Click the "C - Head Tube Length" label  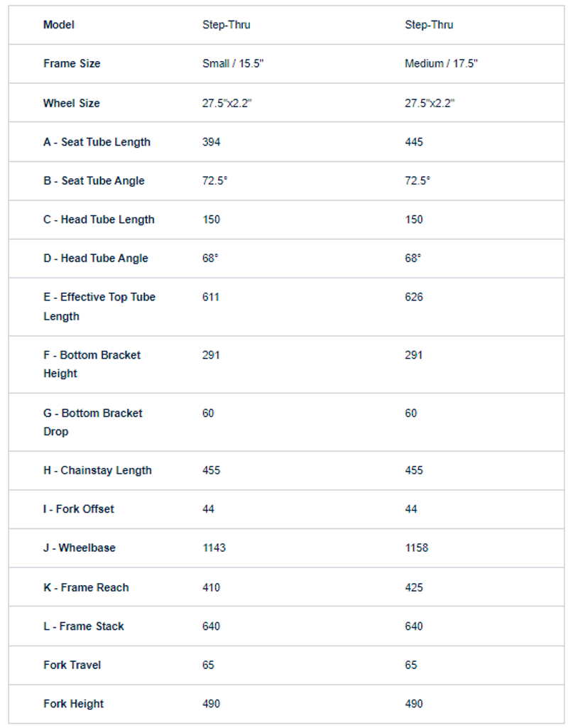click(x=99, y=219)
